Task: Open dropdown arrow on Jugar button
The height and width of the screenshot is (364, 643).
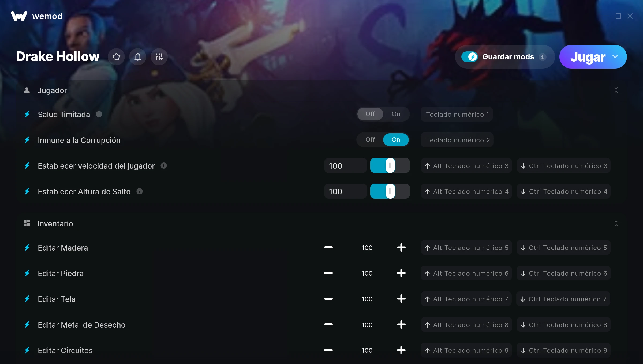Action: pos(615,57)
